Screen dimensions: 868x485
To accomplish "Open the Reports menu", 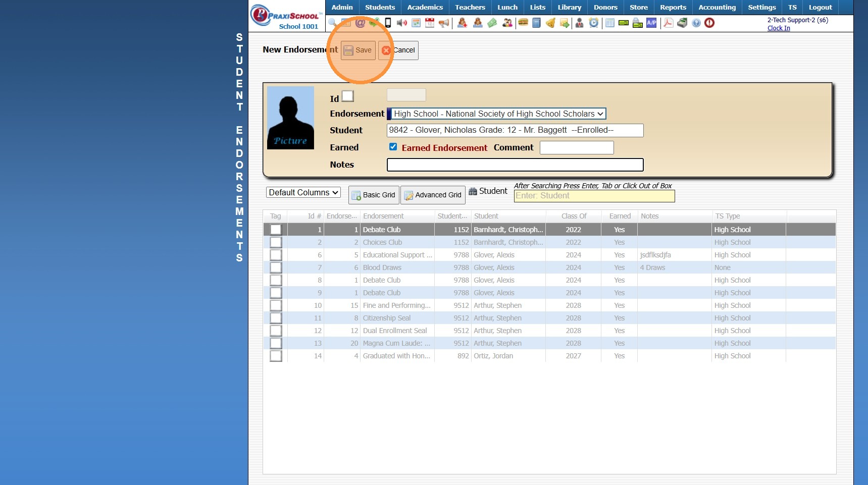I will coord(673,7).
